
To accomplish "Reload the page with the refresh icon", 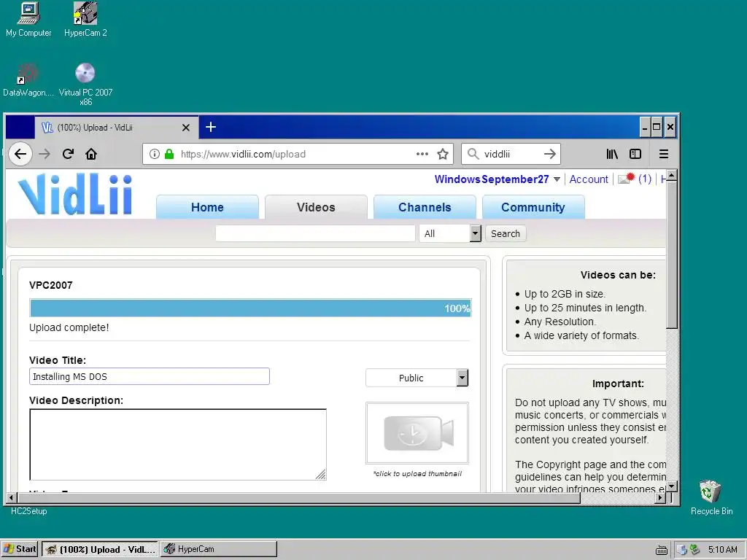I will click(68, 154).
